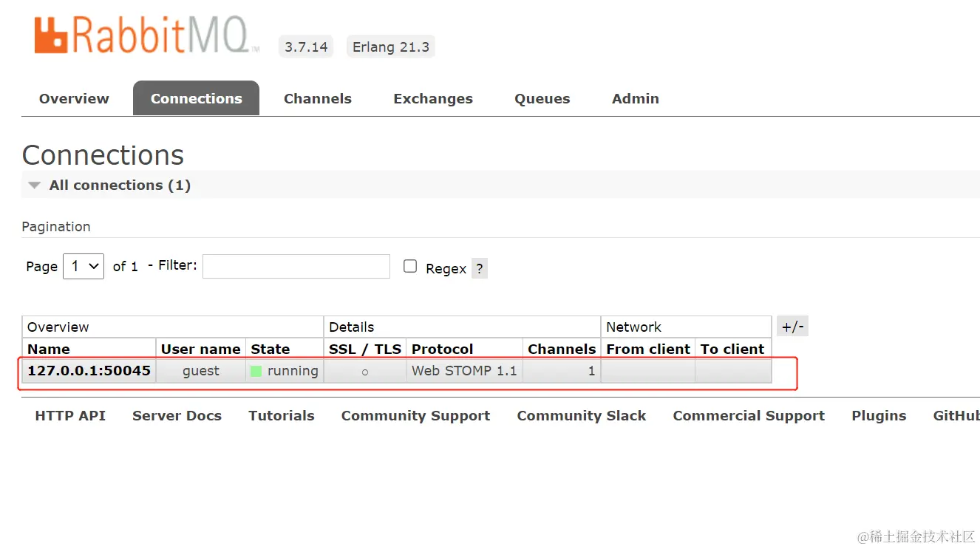This screenshot has height=549, width=980.
Task: Visit the Community Slack link
Action: pos(582,416)
